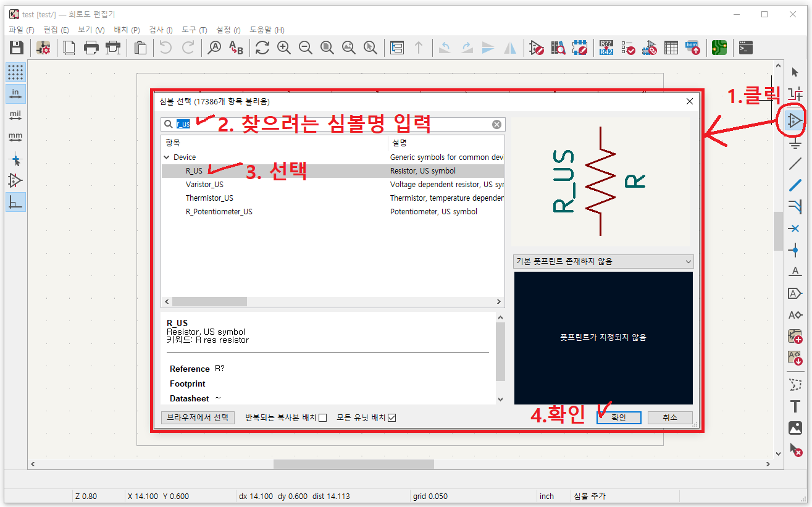Select R_US row in symbol list

click(333, 171)
